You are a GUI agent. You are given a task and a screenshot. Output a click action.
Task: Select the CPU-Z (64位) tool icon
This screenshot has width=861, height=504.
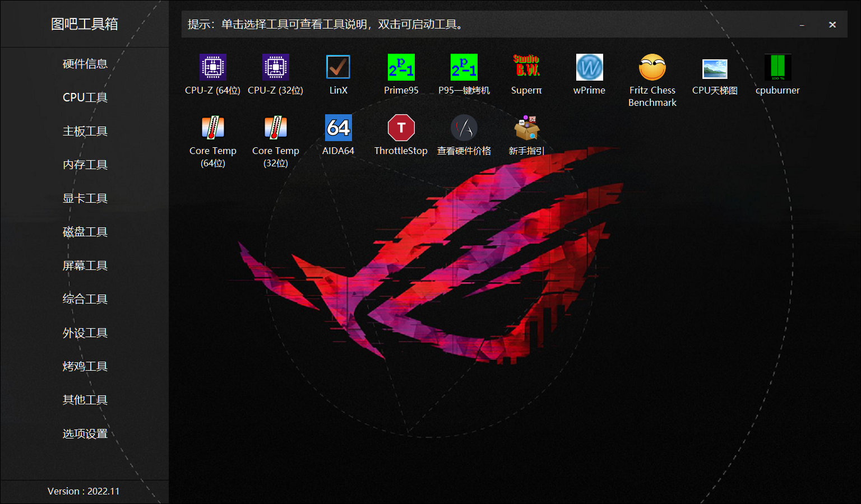[x=213, y=67]
